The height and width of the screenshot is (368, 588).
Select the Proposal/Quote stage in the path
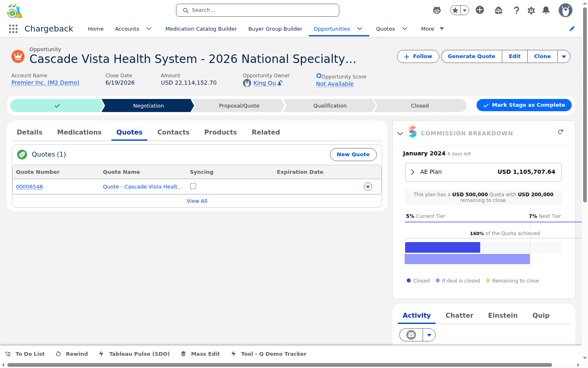[239, 105]
